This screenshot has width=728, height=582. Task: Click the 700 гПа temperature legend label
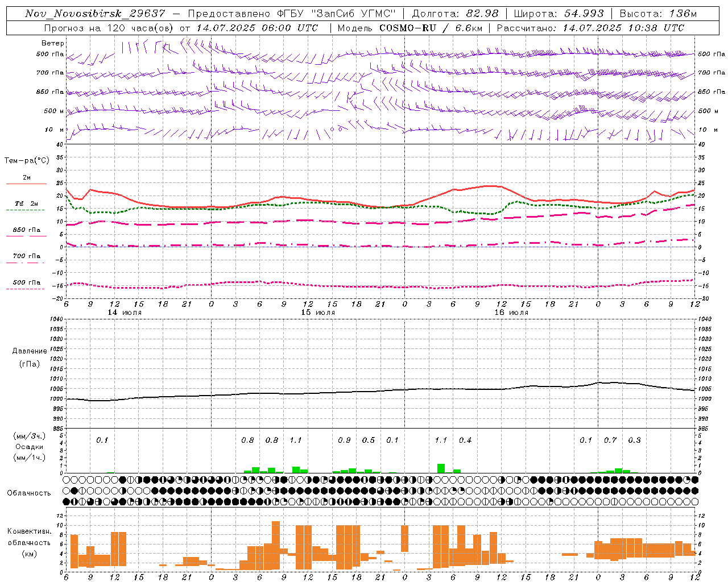coord(27,256)
